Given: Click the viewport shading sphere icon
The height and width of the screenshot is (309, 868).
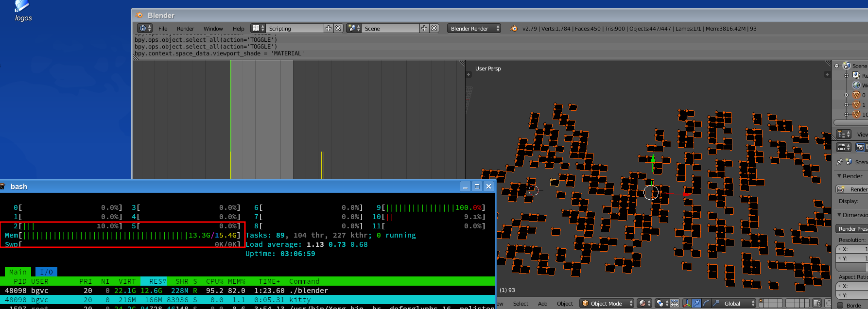Looking at the screenshot, I should click(643, 303).
